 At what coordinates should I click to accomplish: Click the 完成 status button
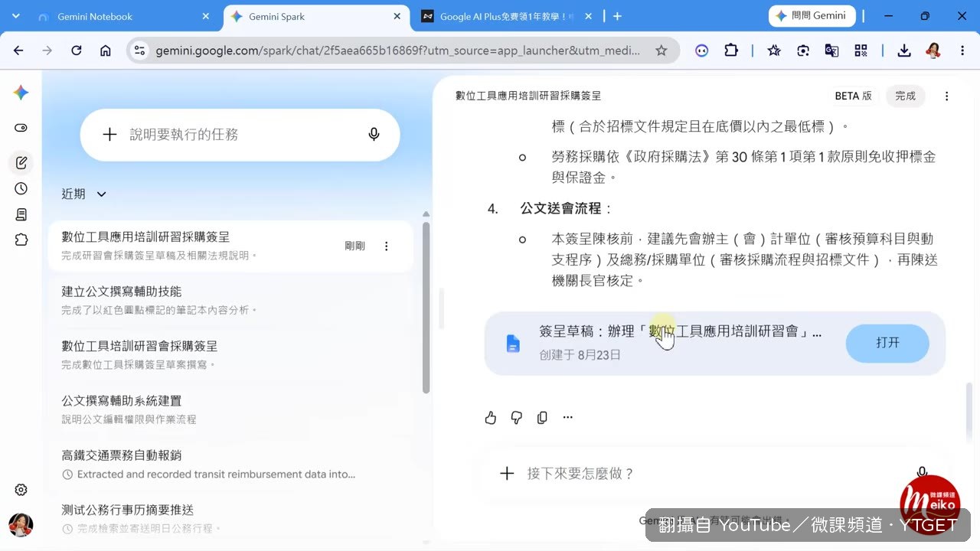tap(906, 96)
